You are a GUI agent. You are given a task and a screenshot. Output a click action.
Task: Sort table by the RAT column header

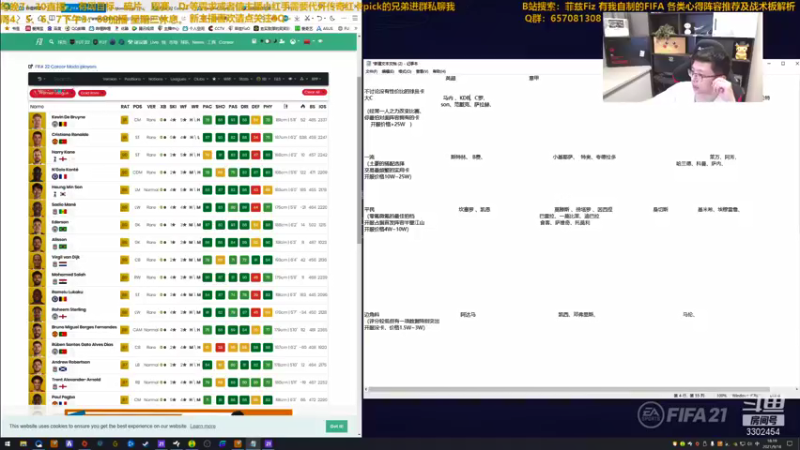[x=125, y=107]
